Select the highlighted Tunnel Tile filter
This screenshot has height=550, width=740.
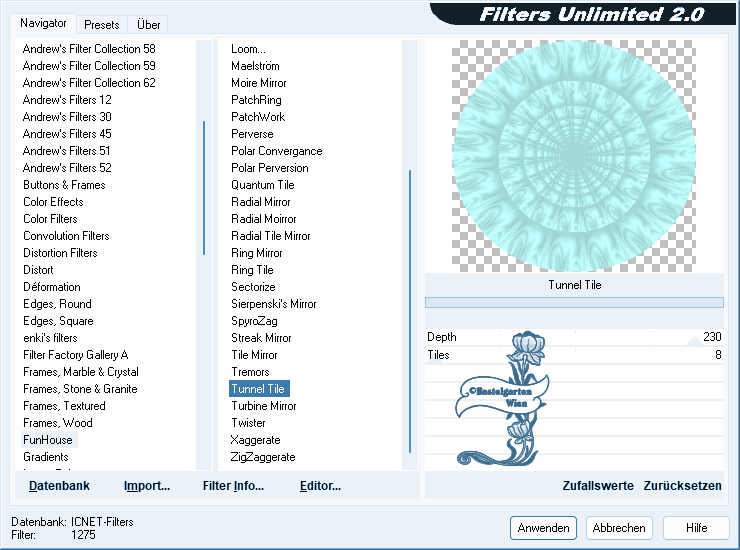tap(259, 389)
